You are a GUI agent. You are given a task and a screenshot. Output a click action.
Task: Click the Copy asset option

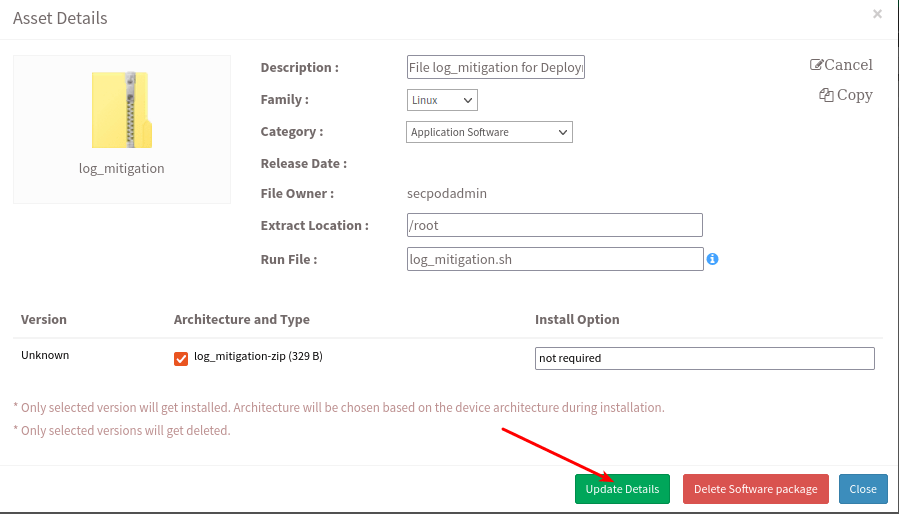tap(846, 95)
